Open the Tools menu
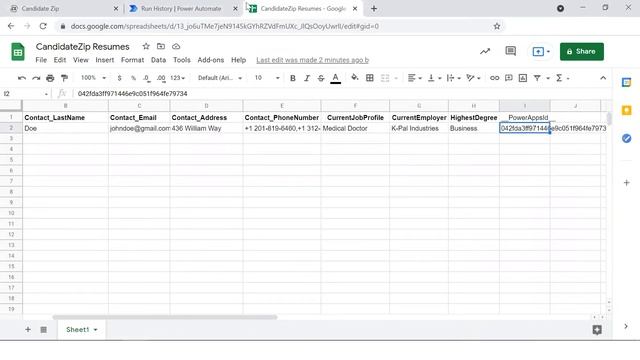The height and width of the screenshot is (360, 640). coord(182,60)
